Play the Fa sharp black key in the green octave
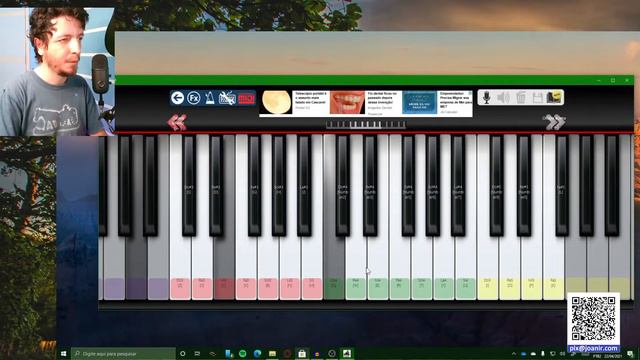This screenshot has width=640, height=360. click(x=408, y=186)
